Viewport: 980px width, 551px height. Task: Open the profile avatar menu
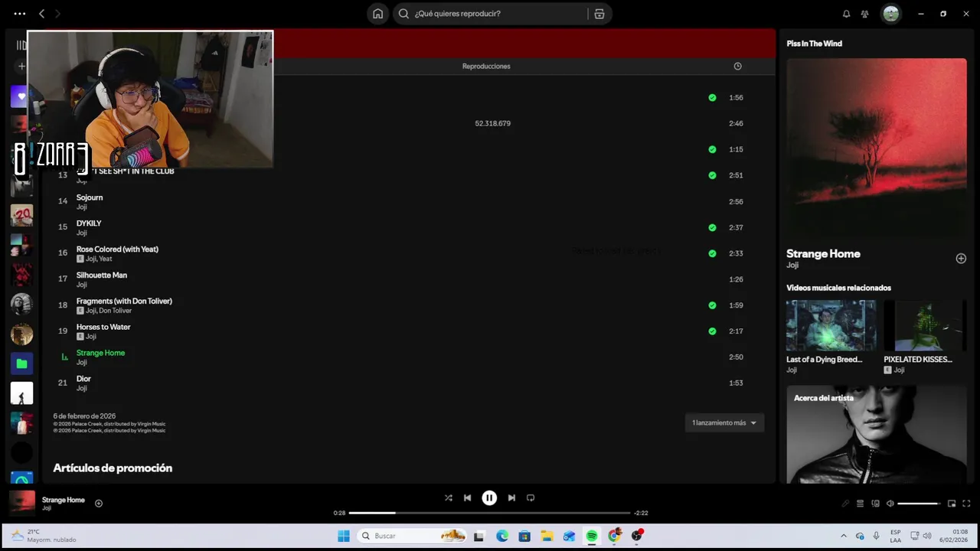(x=890, y=14)
